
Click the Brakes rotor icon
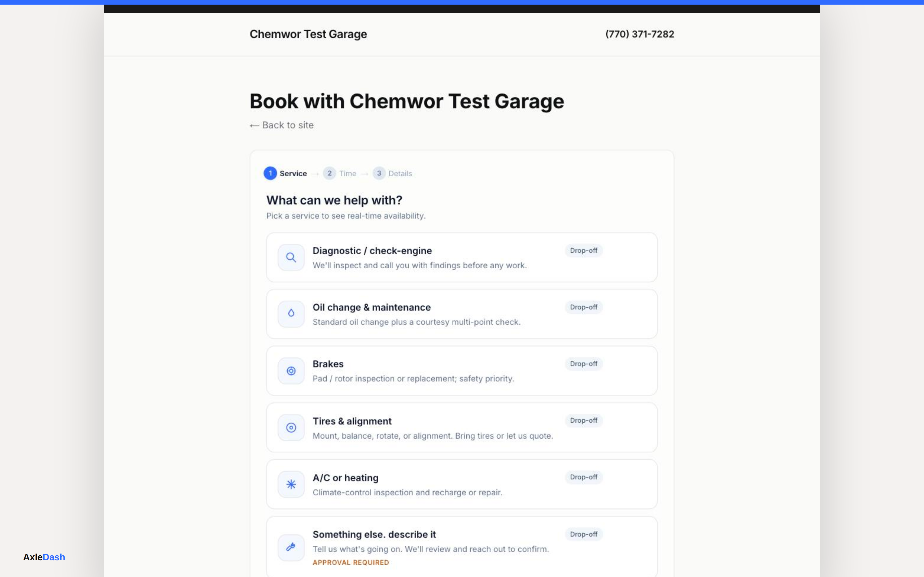pyautogui.click(x=291, y=371)
